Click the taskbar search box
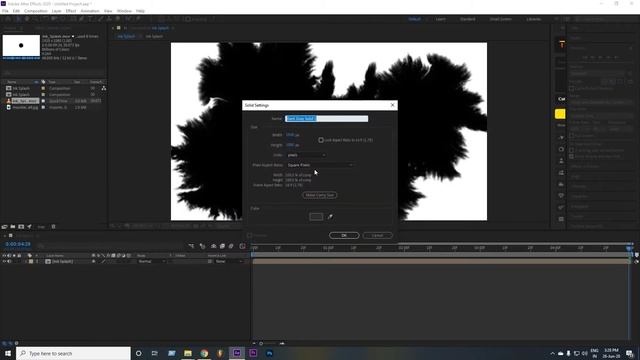640x360 pixels. 73,353
